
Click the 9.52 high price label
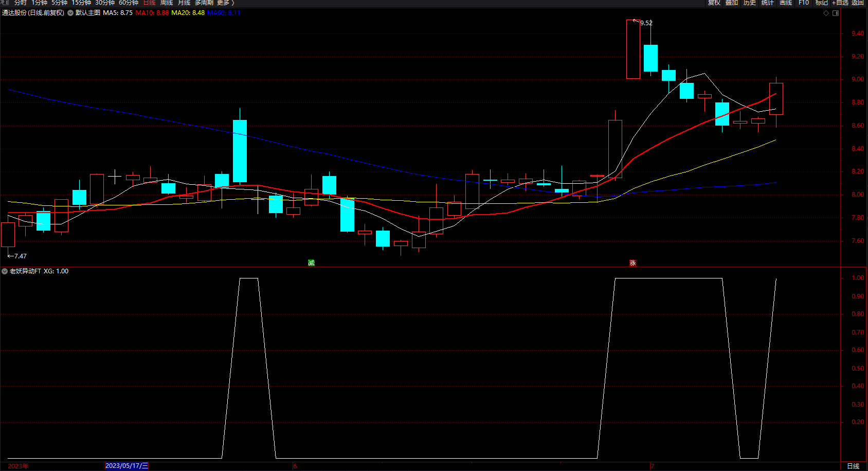(x=646, y=23)
